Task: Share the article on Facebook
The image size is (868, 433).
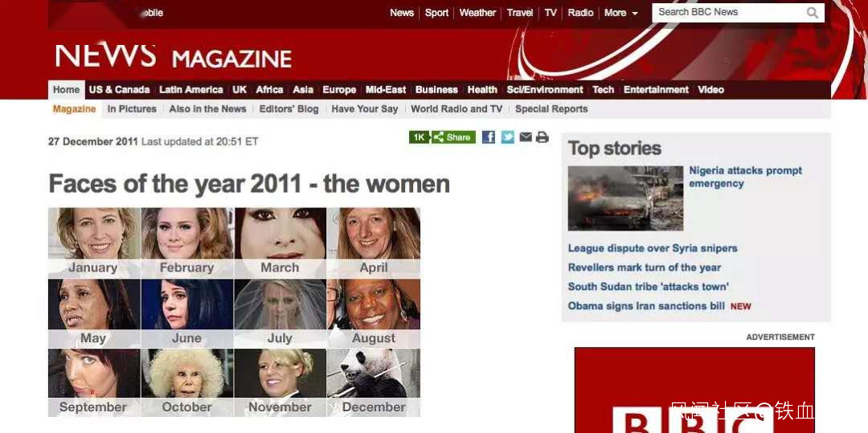Action: pyautogui.click(x=489, y=137)
